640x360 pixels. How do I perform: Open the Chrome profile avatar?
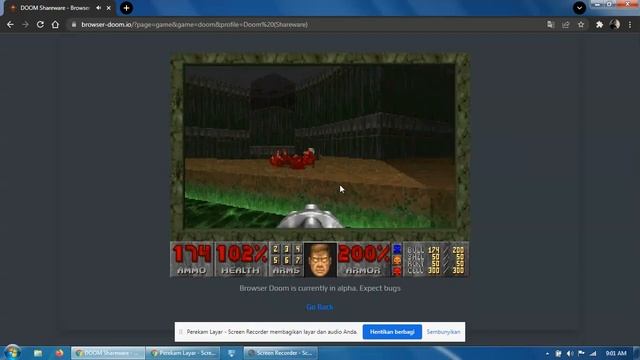click(x=615, y=24)
